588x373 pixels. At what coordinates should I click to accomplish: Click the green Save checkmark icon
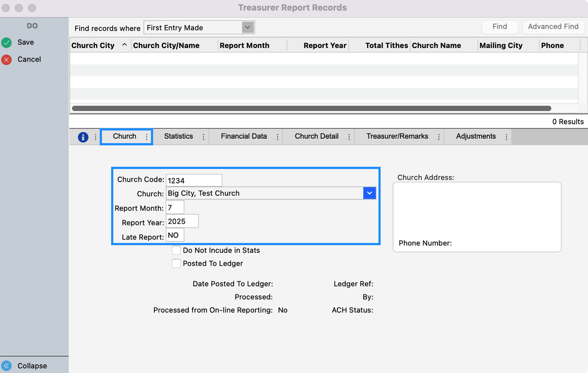point(6,42)
